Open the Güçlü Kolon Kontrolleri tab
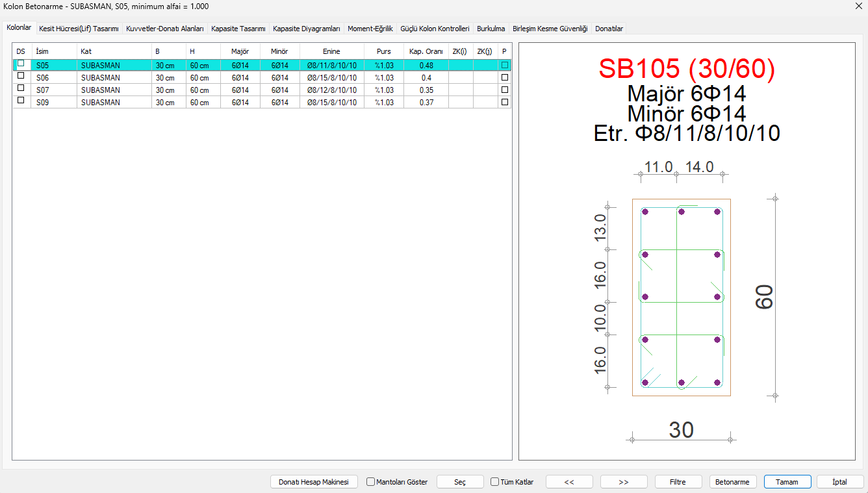This screenshot has height=493, width=868. (435, 29)
